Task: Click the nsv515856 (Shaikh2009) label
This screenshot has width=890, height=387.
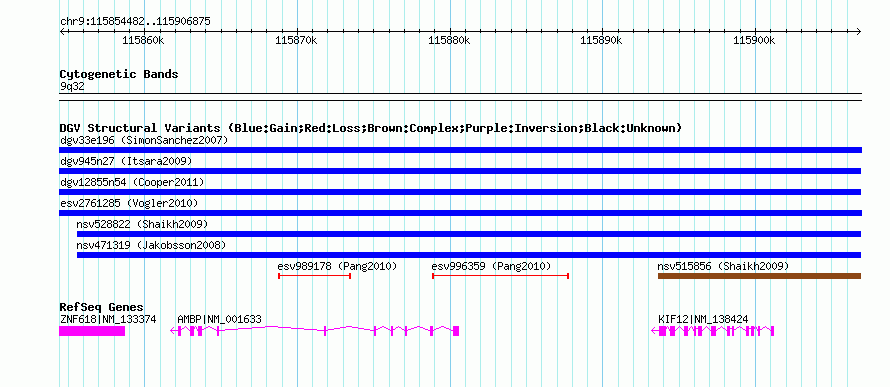Action: (x=723, y=266)
